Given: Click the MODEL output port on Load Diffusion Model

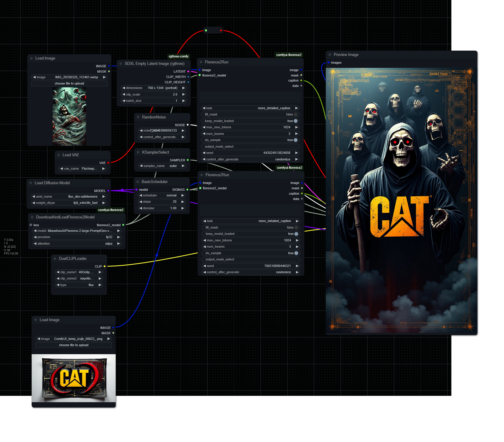Looking at the screenshot, I should point(108,191).
